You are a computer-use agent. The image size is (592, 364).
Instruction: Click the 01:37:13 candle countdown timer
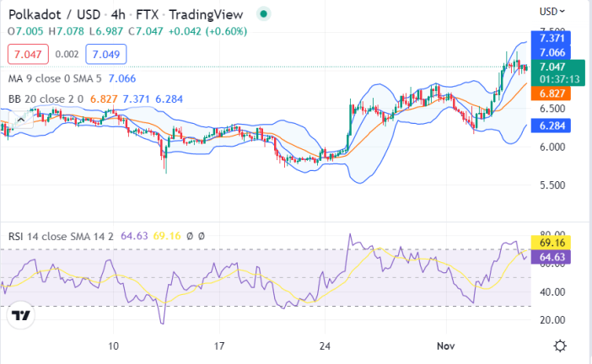pyautogui.click(x=559, y=79)
